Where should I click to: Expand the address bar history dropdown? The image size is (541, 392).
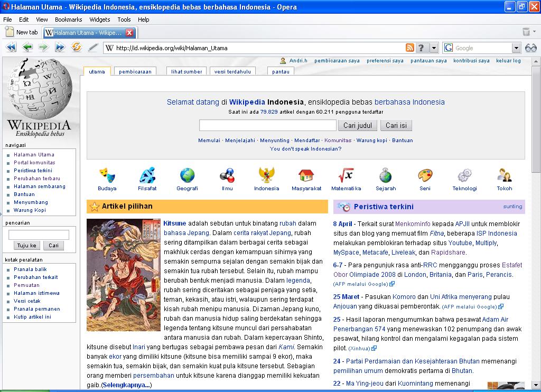[434, 48]
